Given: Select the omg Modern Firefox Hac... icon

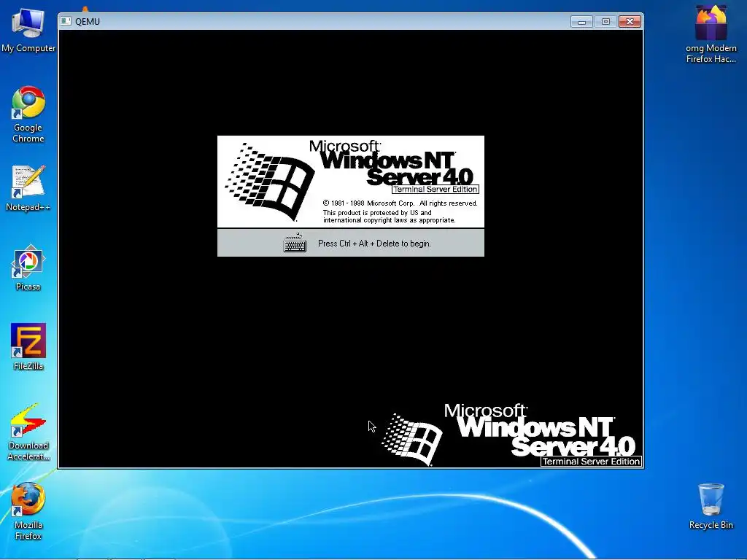Looking at the screenshot, I should click(x=711, y=34).
